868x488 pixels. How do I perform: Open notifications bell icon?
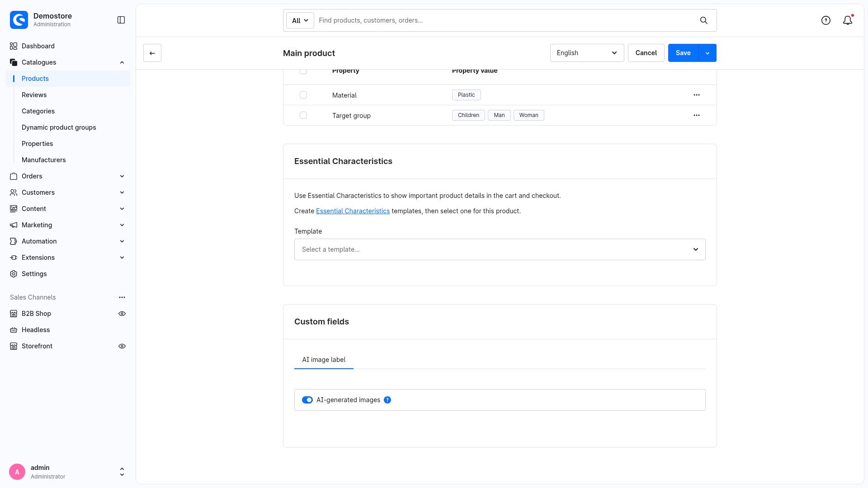tap(848, 20)
